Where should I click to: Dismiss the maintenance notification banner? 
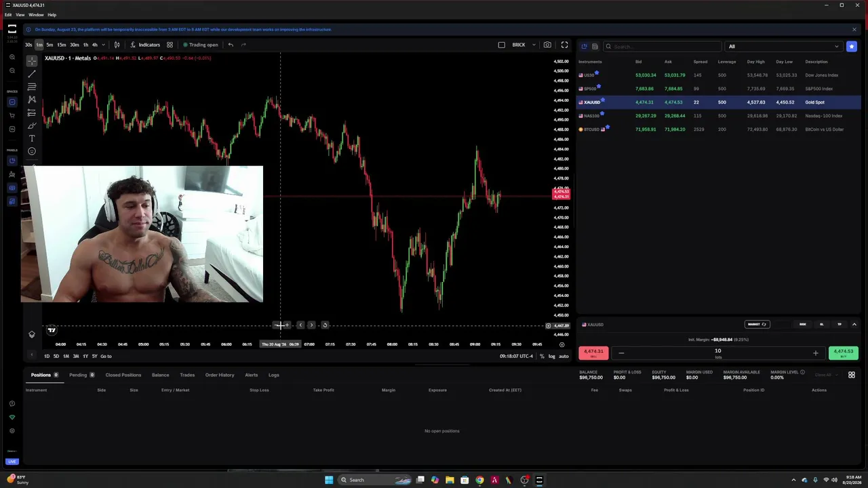point(854,29)
